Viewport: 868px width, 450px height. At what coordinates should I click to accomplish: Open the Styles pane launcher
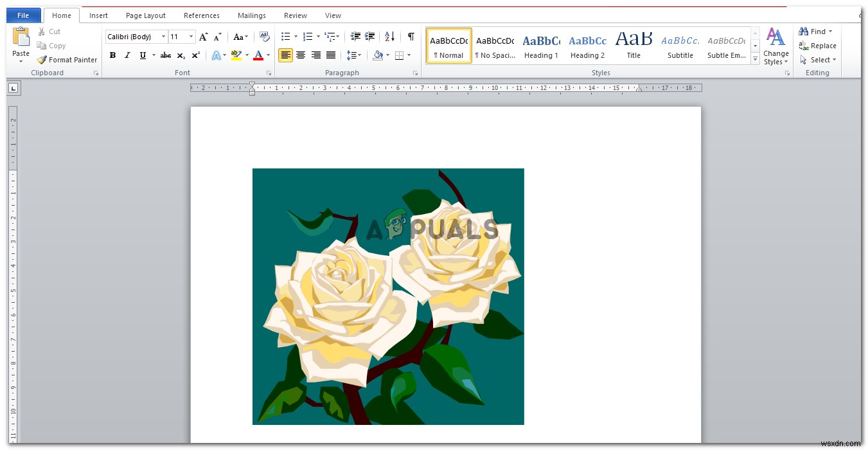(x=787, y=73)
